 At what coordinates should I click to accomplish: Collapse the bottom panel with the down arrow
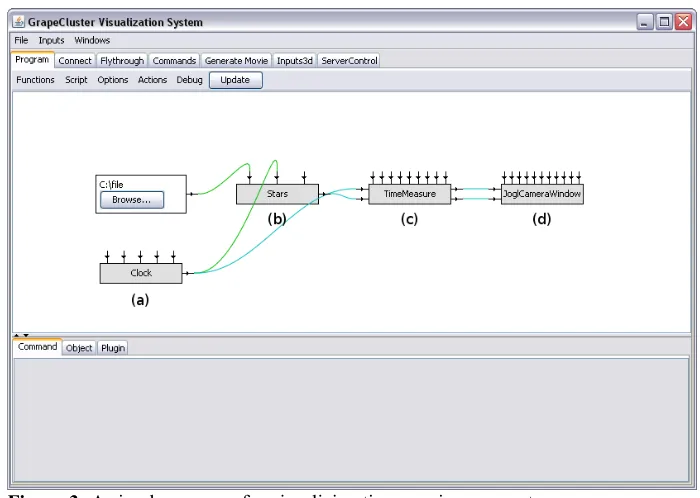click(x=26, y=335)
